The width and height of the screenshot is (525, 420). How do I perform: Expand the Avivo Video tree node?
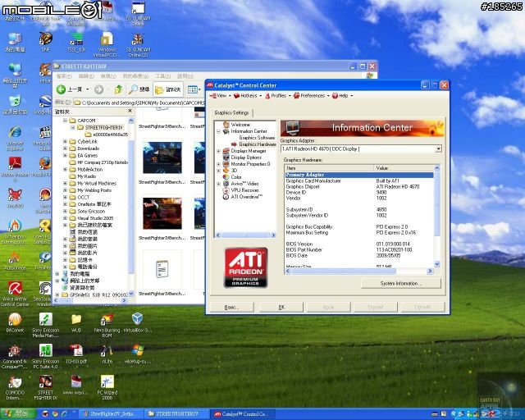pos(219,184)
